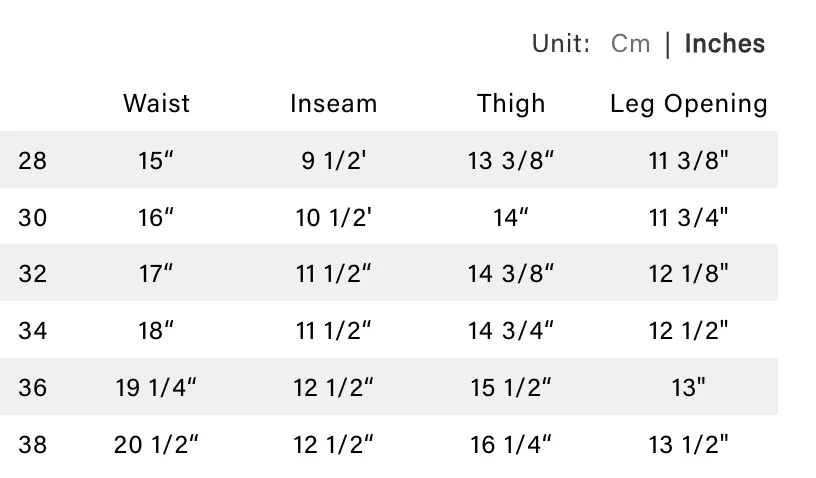Select the size 34 row label
The width and height of the screenshot is (816, 478).
click(x=32, y=331)
